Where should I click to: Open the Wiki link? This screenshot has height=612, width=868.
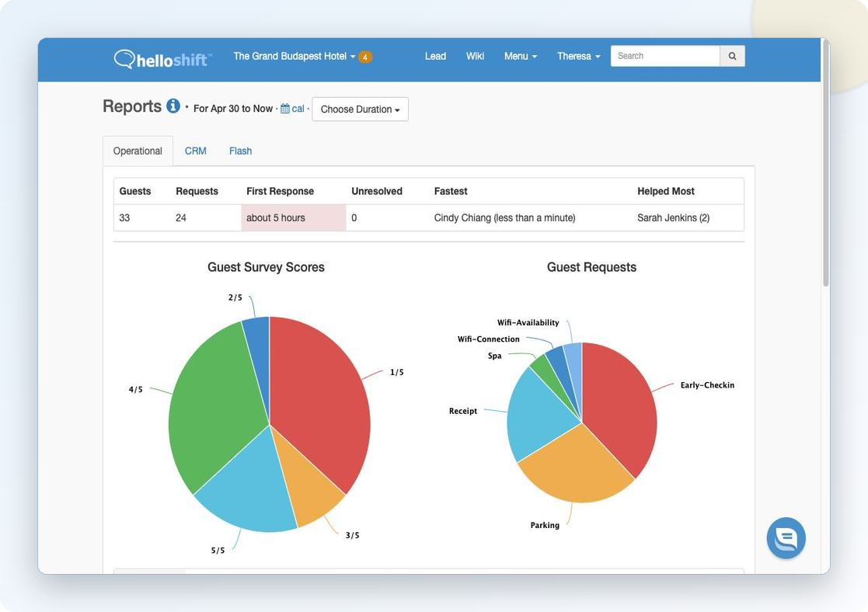click(475, 56)
